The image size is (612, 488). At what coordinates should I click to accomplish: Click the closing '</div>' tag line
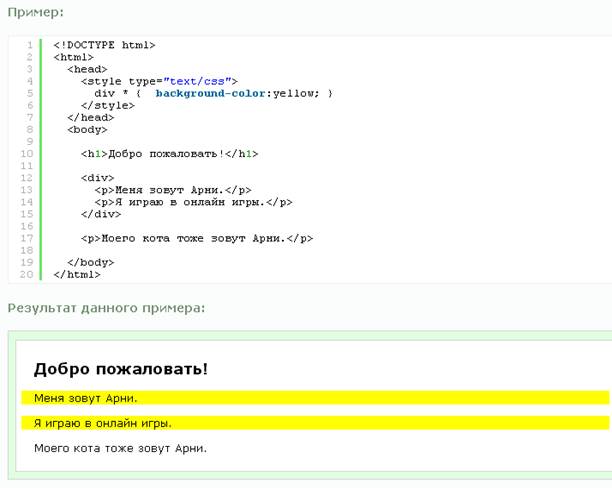click(x=101, y=214)
